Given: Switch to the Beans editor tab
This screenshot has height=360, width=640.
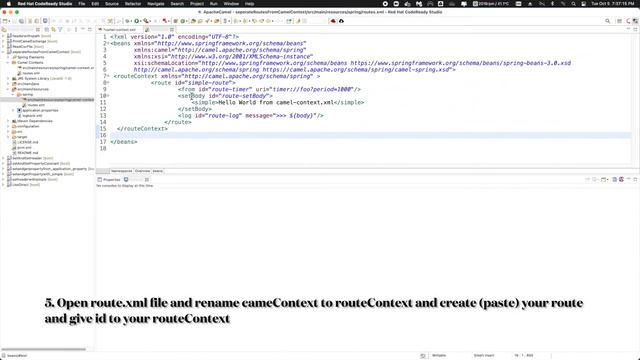Looking at the screenshot, I should (158, 171).
